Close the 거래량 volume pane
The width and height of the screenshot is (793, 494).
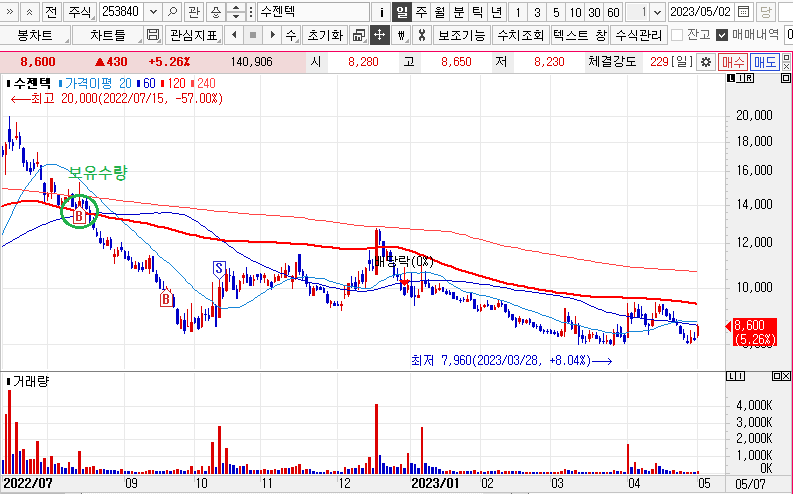[x=785, y=376]
